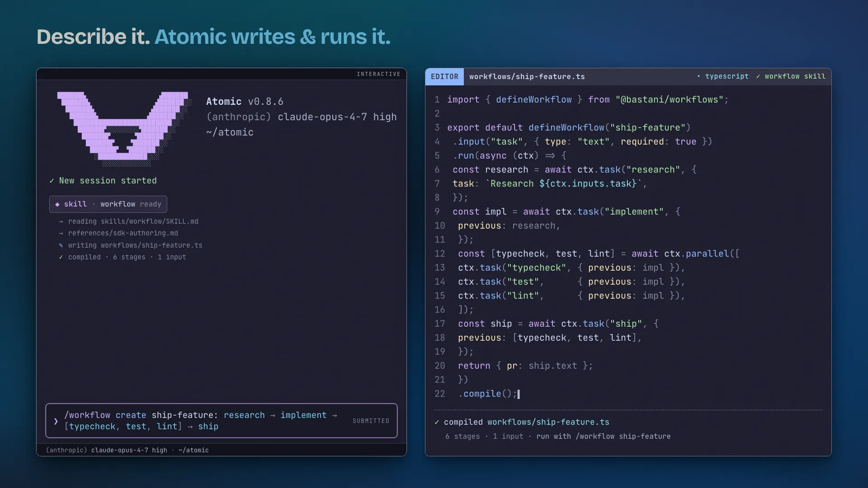Click the arrow before references/sdk-authoring.md

61,233
